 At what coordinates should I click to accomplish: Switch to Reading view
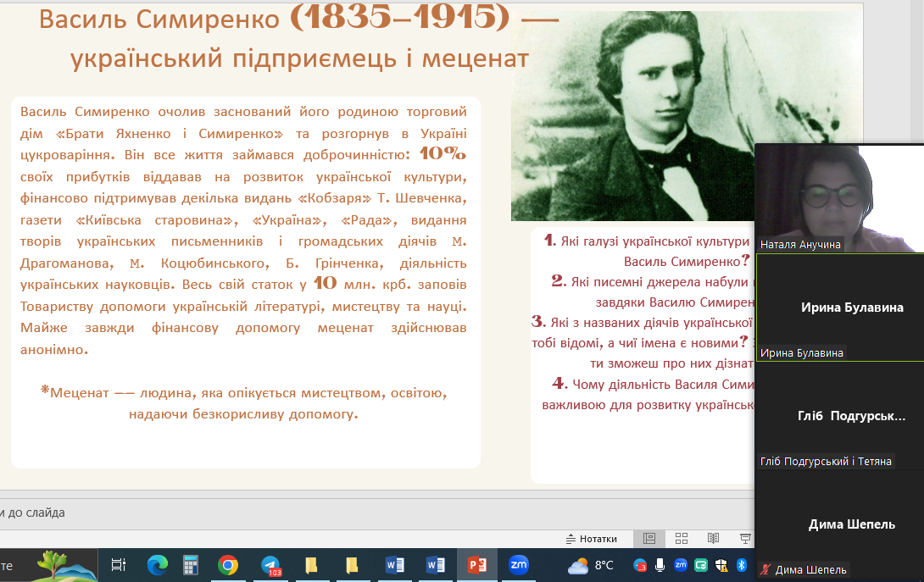point(713,539)
